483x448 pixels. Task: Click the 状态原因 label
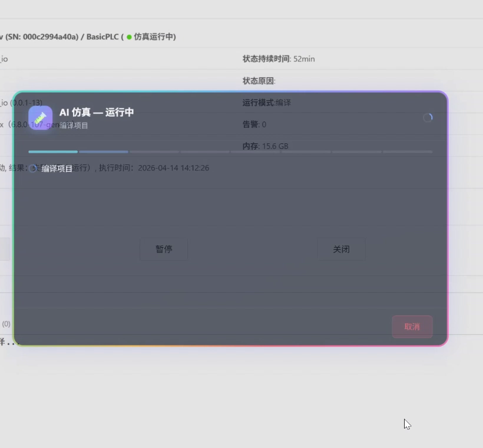pyautogui.click(x=259, y=81)
